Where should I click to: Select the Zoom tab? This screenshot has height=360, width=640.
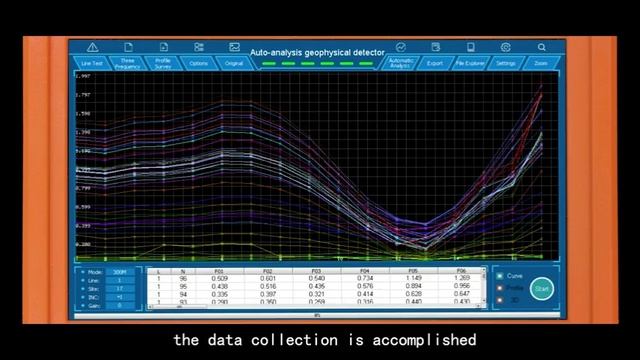pyautogui.click(x=541, y=63)
